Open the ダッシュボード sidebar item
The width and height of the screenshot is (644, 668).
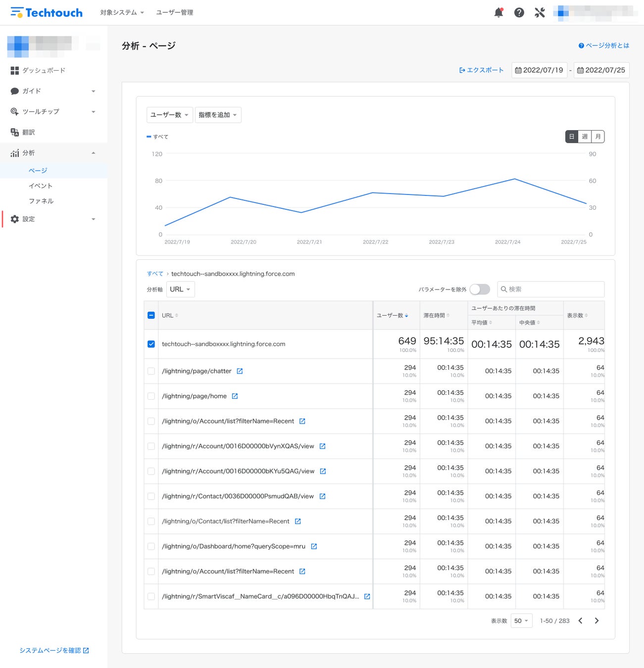[53, 71]
